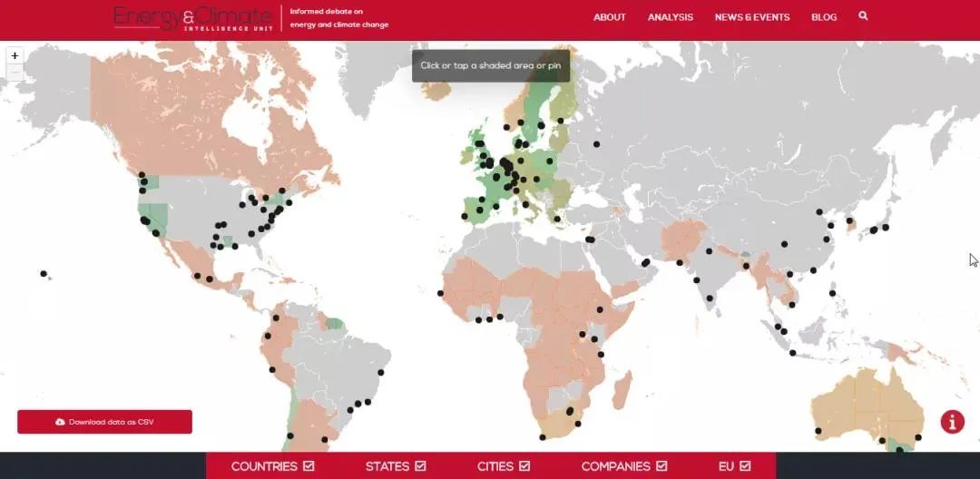Zoom in with the plus button

click(15, 56)
